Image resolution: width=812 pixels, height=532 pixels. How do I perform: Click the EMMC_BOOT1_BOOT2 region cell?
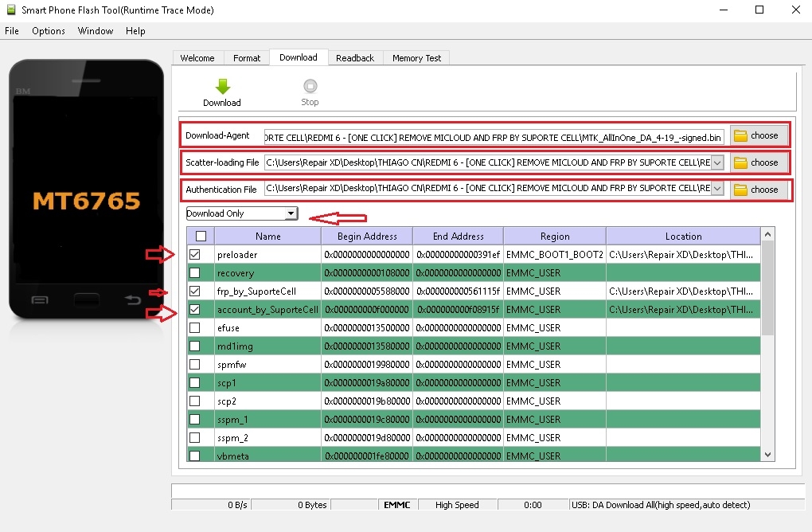(x=555, y=254)
